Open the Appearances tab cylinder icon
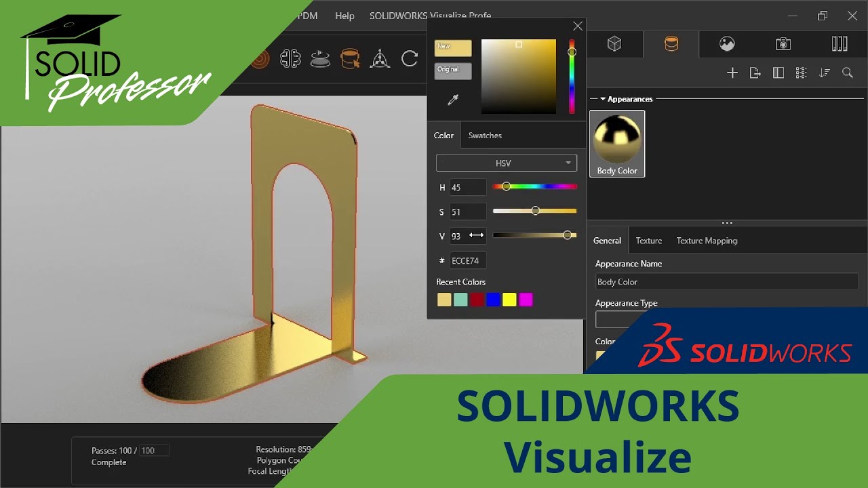Image resolution: width=868 pixels, height=488 pixels. (671, 44)
